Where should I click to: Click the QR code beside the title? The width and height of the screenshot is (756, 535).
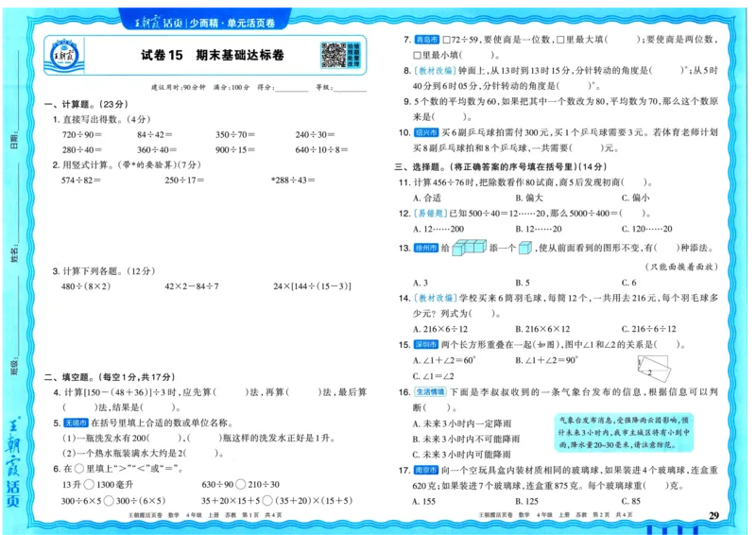pyautogui.click(x=334, y=55)
